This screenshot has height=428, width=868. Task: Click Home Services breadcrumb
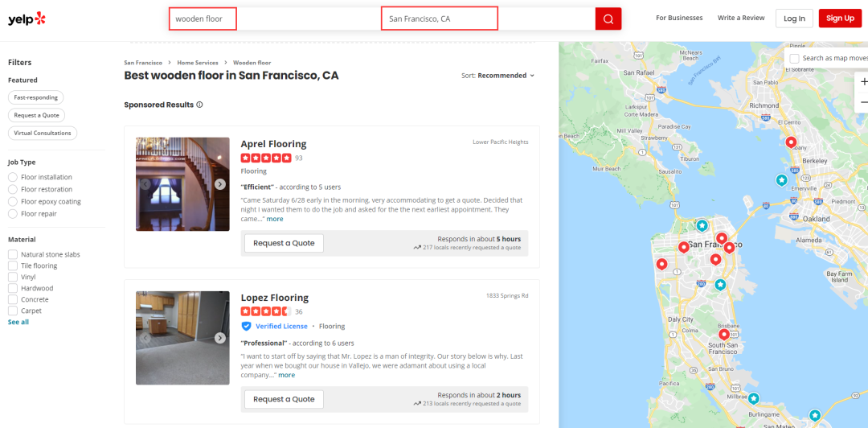[198, 63]
